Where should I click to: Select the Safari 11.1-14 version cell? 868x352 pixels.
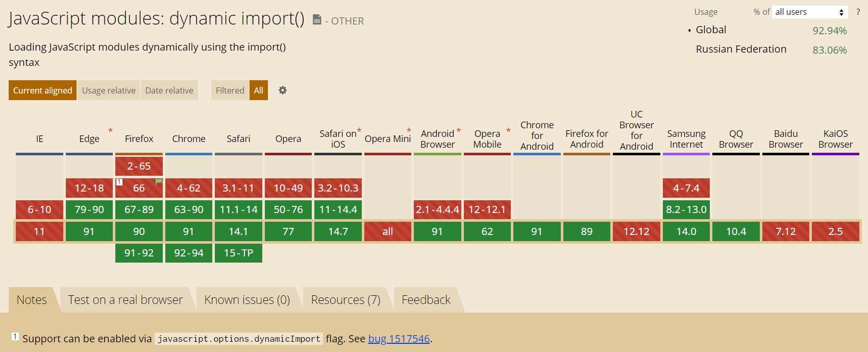(238, 209)
